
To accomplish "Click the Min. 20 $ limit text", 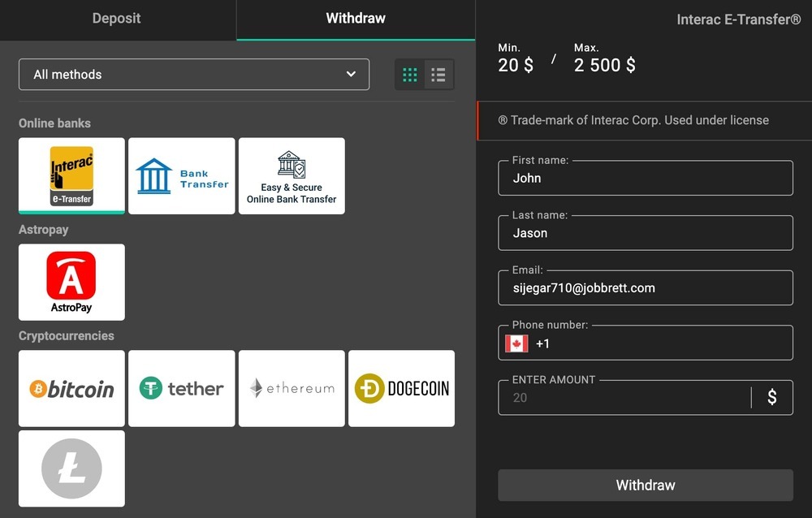I will pyautogui.click(x=516, y=58).
